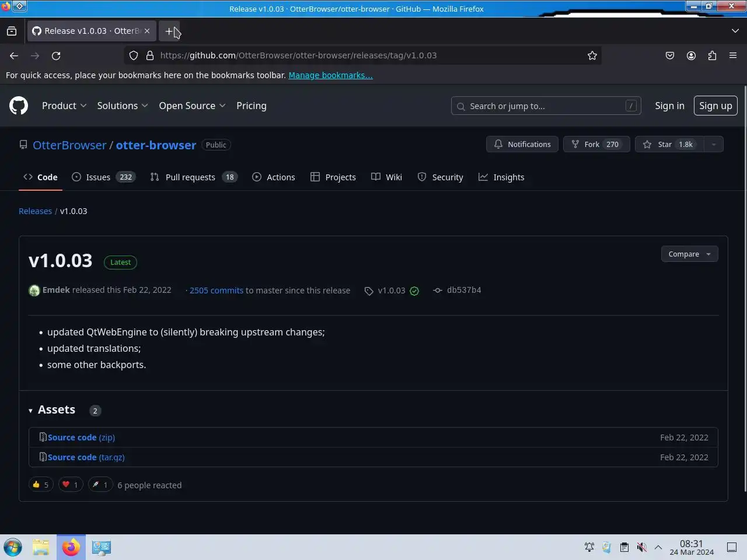
Task: Click the tag icon beside v1.0.03
Action: 369,290
